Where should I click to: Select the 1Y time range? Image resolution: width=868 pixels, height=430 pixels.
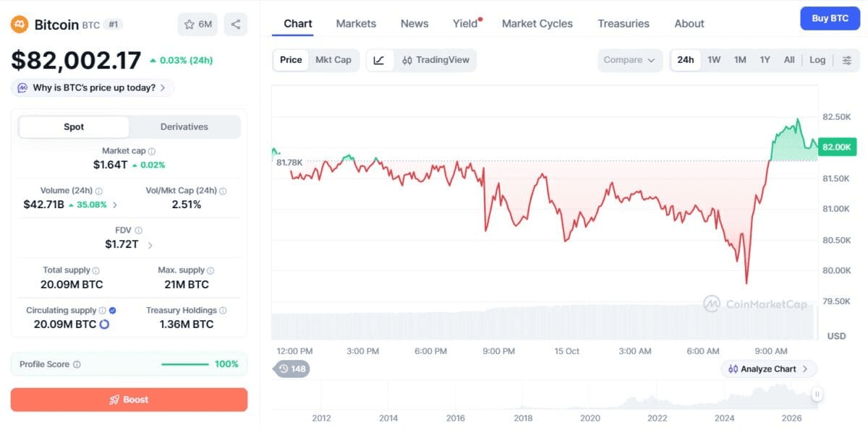(x=765, y=60)
